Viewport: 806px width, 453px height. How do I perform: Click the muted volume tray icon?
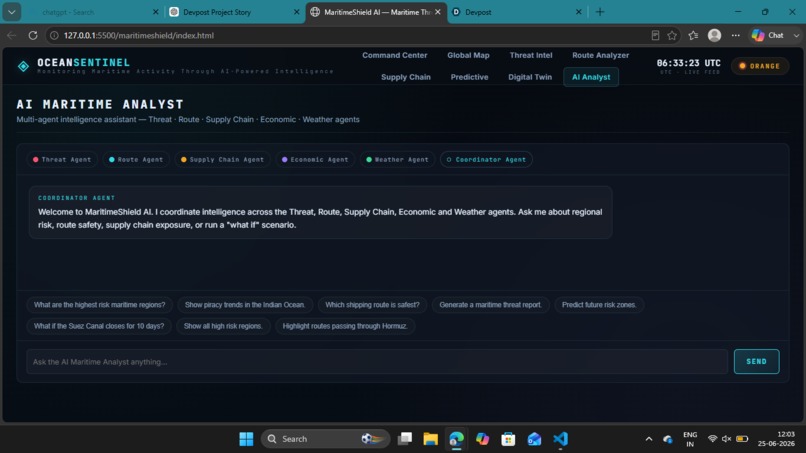[726, 439]
